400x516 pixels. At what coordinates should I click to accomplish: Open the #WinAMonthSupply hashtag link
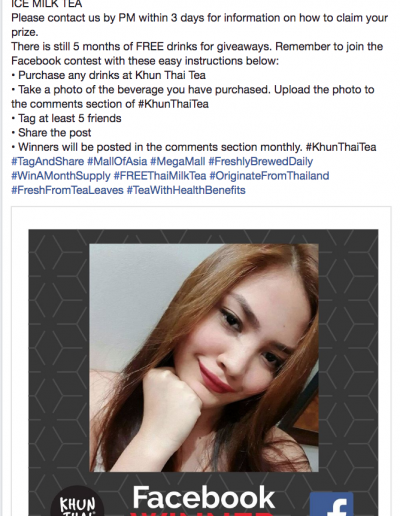tap(61, 176)
